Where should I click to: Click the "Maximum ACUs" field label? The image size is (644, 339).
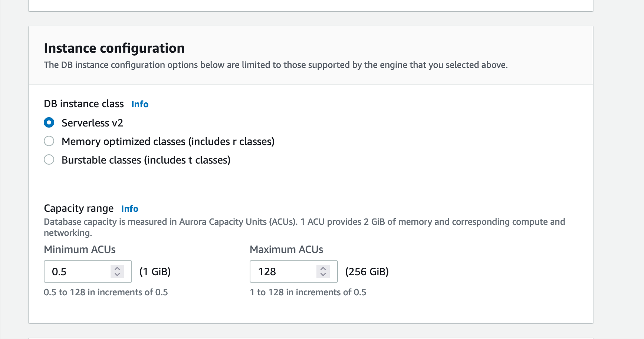(x=286, y=250)
